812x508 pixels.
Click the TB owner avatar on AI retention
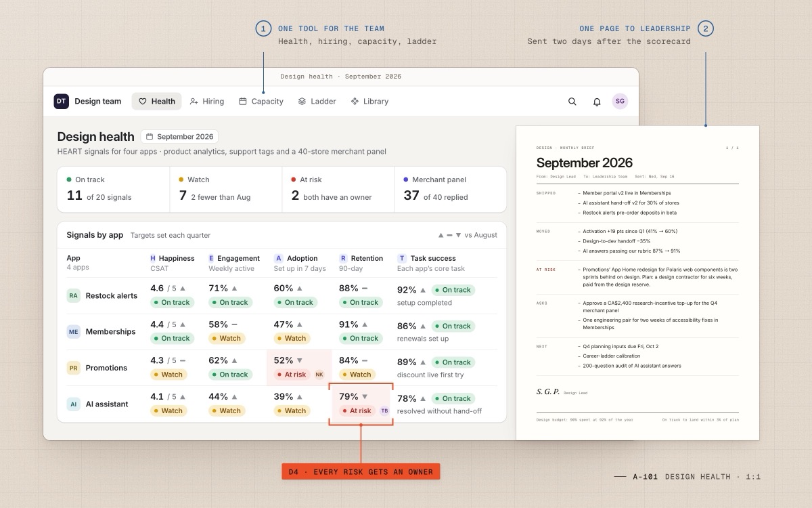(x=384, y=410)
